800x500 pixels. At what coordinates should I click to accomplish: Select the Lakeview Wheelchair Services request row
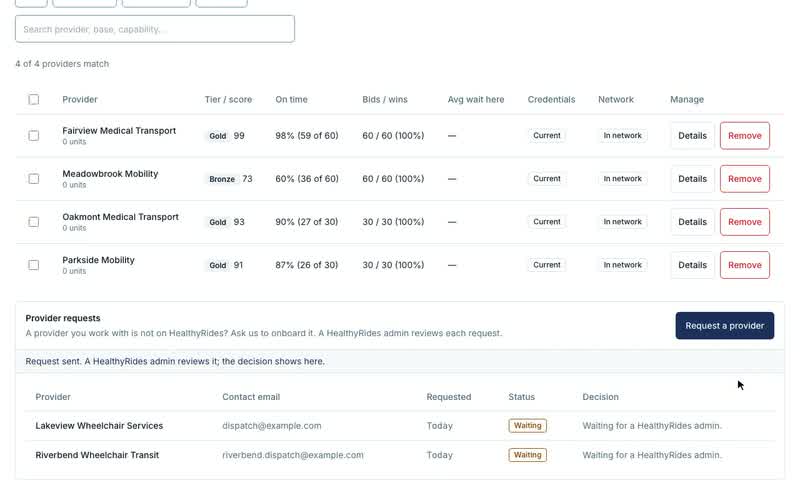[400, 426]
